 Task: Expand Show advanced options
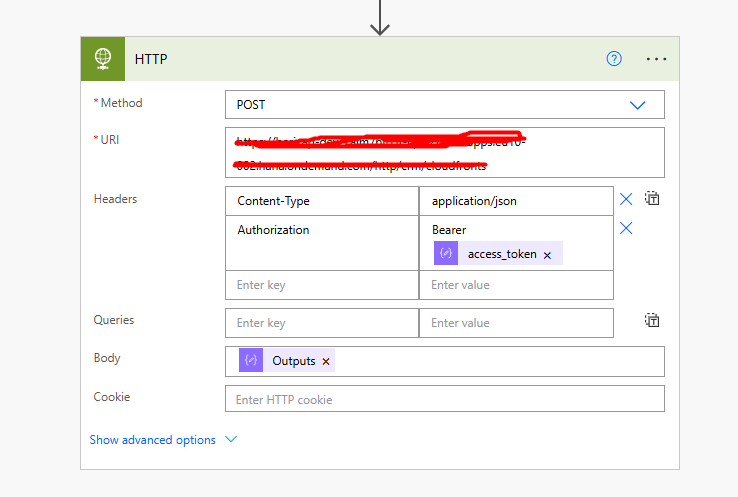[x=152, y=440]
